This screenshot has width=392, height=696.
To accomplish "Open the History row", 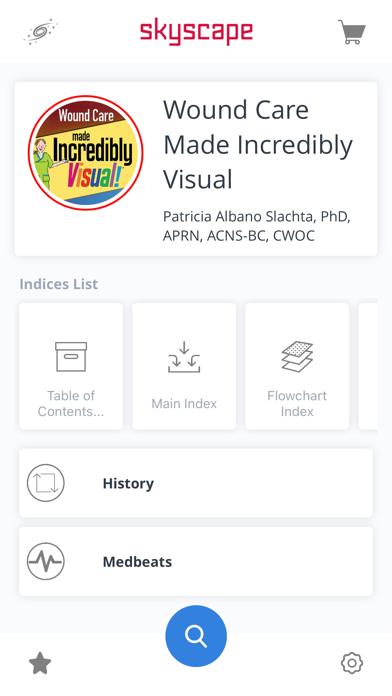I will point(196,483).
